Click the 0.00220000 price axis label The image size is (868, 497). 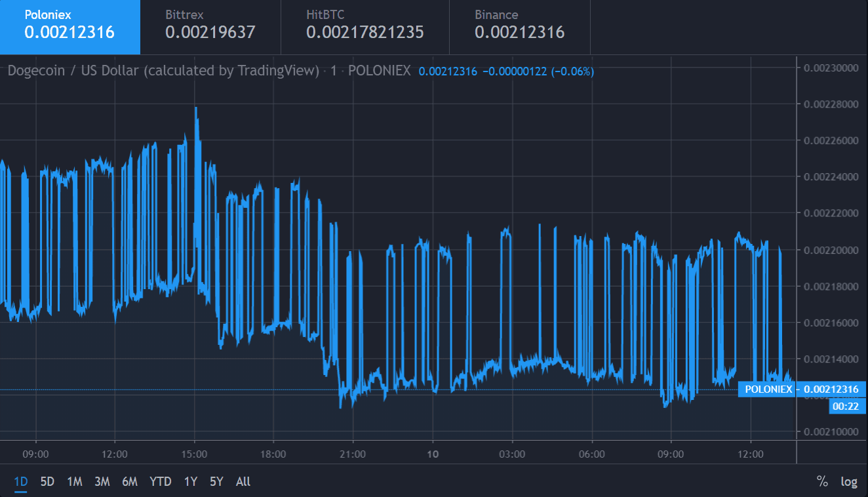pyautogui.click(x=831, y=250)
